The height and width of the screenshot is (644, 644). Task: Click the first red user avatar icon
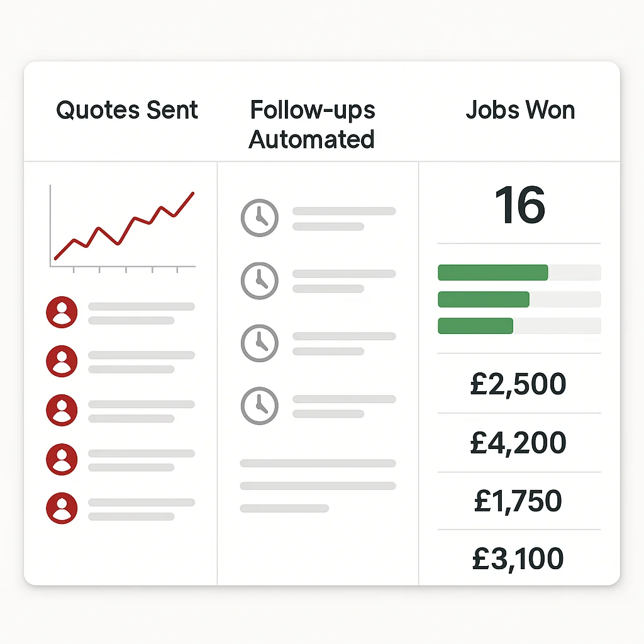coord(62,312)
